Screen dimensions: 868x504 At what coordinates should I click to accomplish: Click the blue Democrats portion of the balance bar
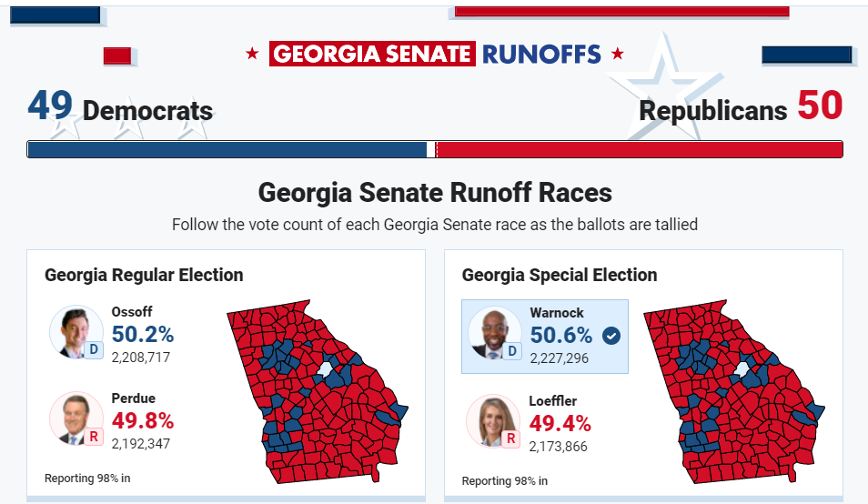click(x=227, y=149)
